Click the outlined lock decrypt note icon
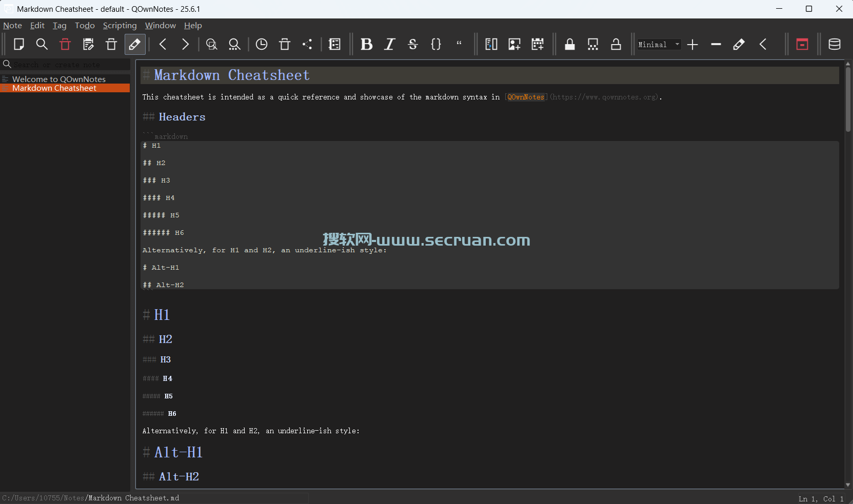 click(x=616, y=45)
